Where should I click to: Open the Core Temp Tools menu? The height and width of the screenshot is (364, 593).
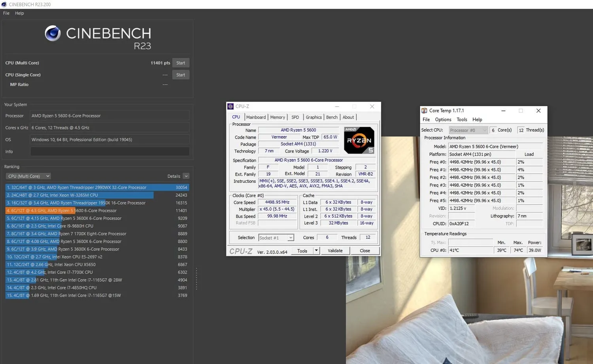462,120
